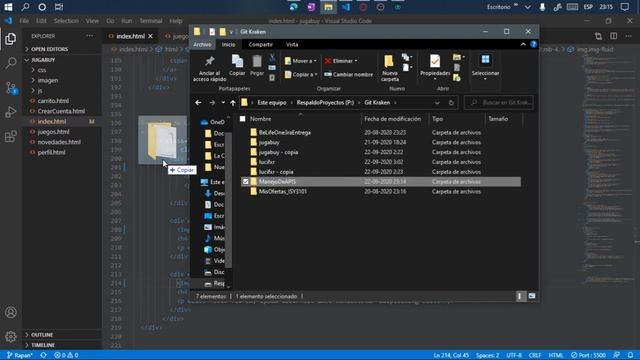Click the Port : 5500 status item

click(x=588, y=355)
